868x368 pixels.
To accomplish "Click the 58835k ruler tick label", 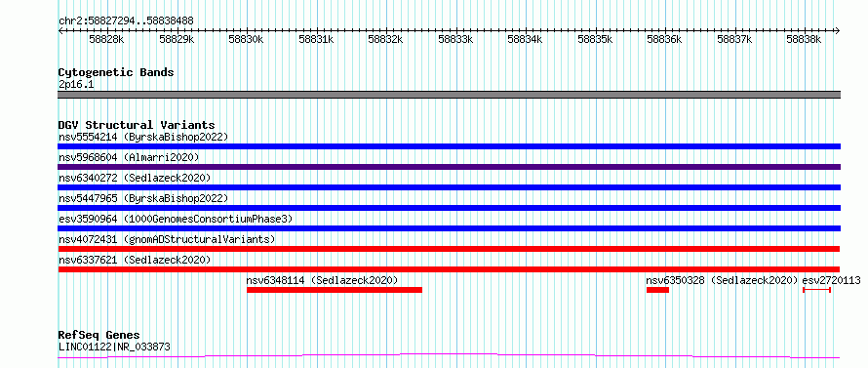I will tap(595, 39).
